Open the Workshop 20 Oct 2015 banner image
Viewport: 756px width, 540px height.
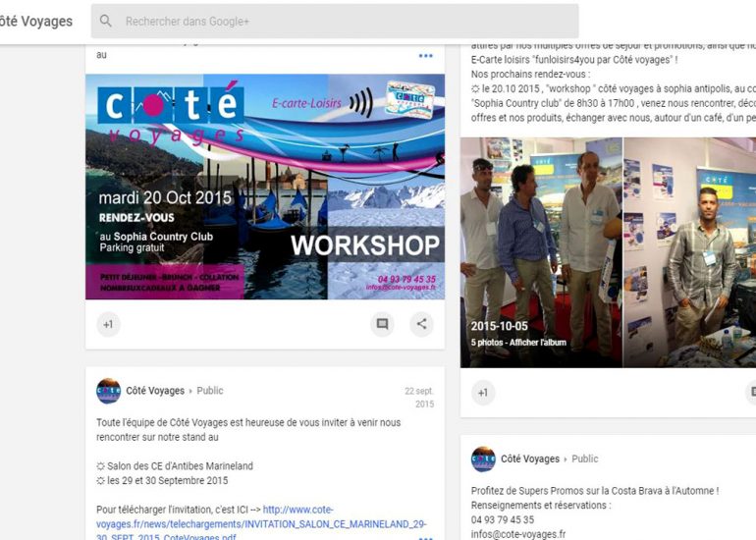point(265,187)
